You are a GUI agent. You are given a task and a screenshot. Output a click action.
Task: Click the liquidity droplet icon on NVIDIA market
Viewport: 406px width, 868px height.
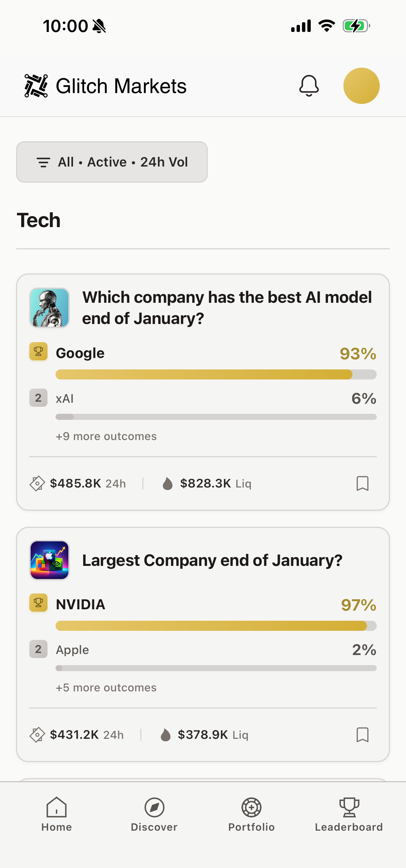click(166, 734)
